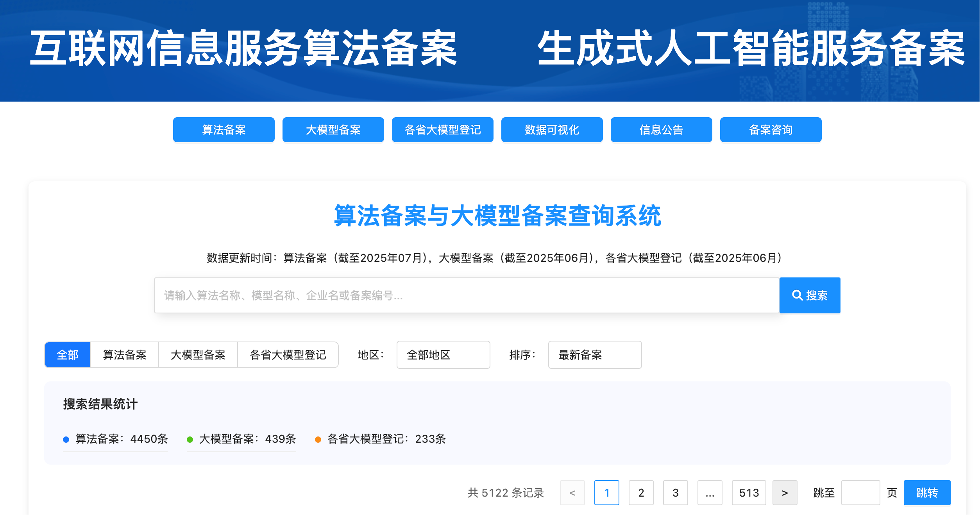Viewport: 980px width, 515px height.
Task: Open the 备案咨询 page
Action: (771, 130)
